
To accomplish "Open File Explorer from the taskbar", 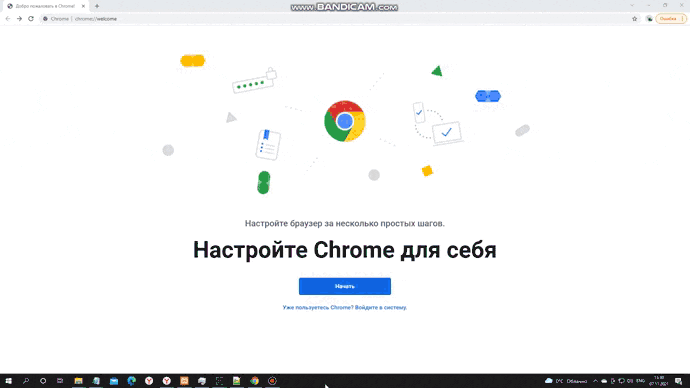I will [78, 381].
